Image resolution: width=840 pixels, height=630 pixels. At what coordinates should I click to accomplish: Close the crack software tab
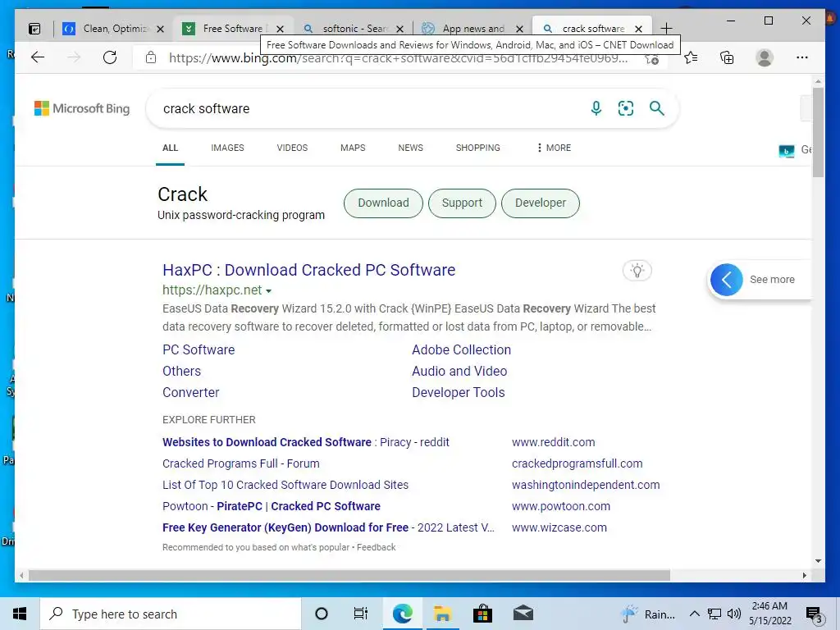[x=638, y=29]
